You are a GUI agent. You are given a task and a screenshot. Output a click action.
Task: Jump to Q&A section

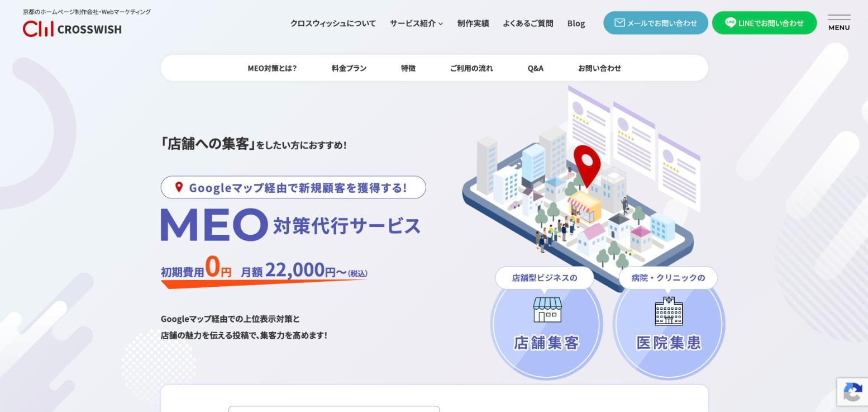[535, 68]
